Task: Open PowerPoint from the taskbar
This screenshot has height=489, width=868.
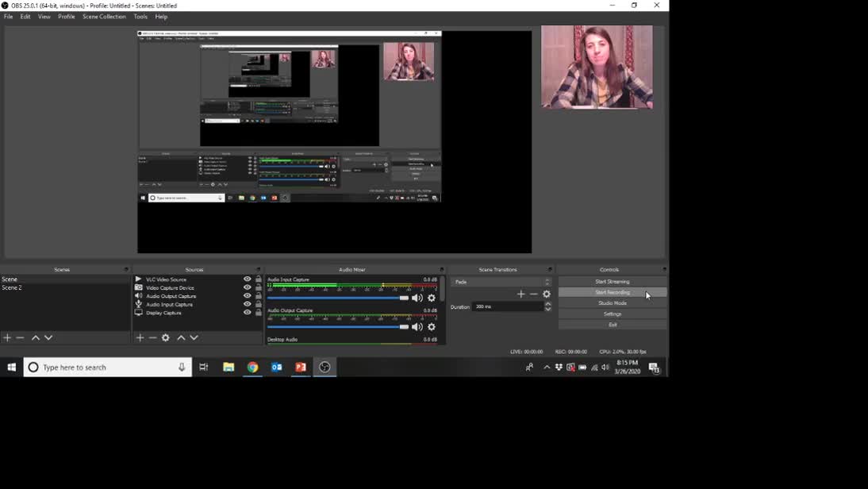Action: 301,368
